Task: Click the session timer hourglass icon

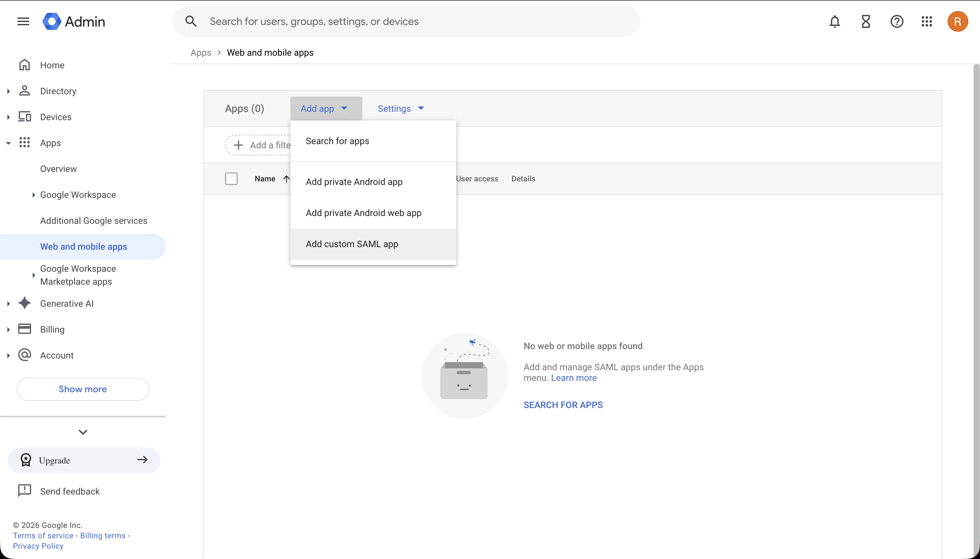Action: click(x=866, y=21)
